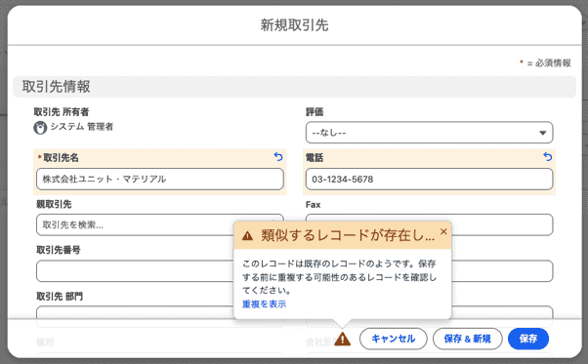Close the 類似するレコード warning popup

(443, 232)
